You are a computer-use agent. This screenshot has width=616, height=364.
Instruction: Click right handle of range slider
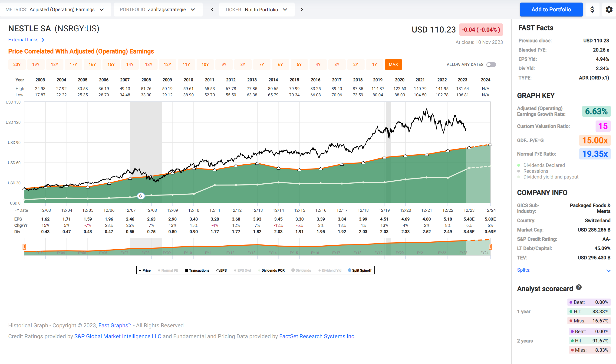[x=490, y=247]
